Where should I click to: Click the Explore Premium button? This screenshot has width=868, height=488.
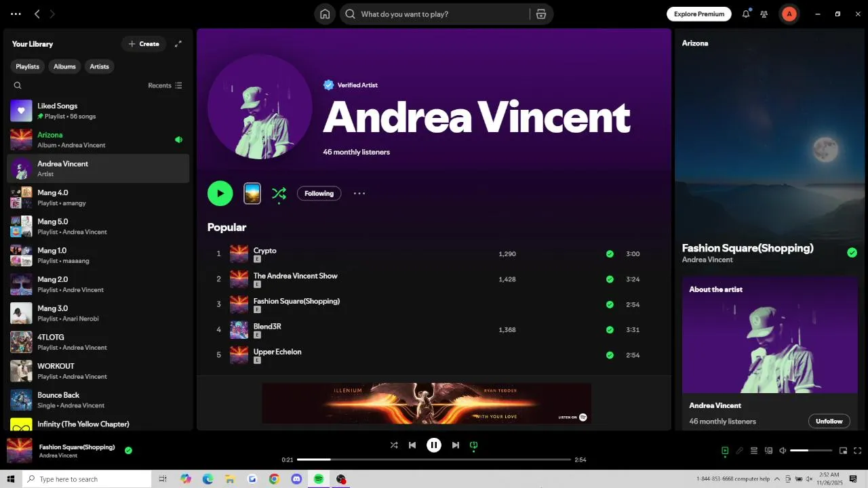point(699,14)
